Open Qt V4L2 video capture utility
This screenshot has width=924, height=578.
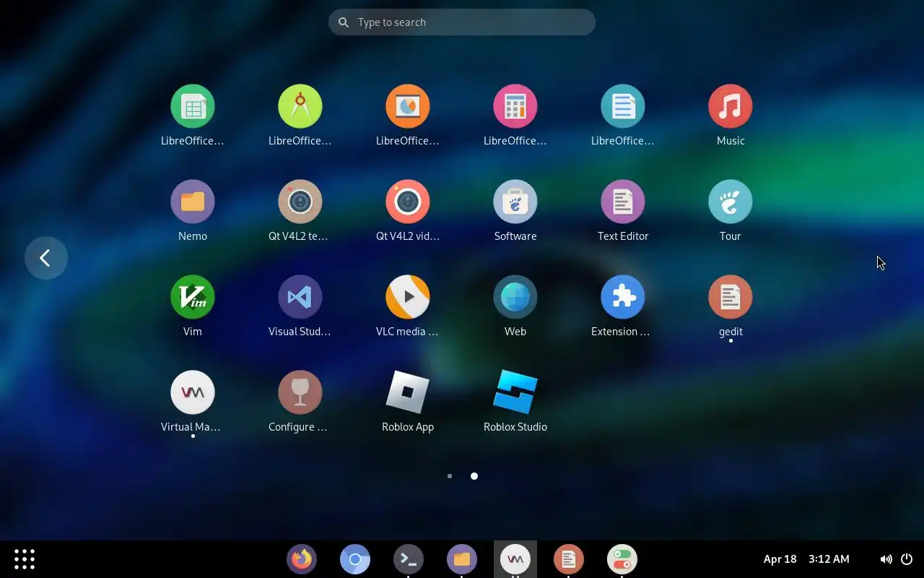click(408, 202)
